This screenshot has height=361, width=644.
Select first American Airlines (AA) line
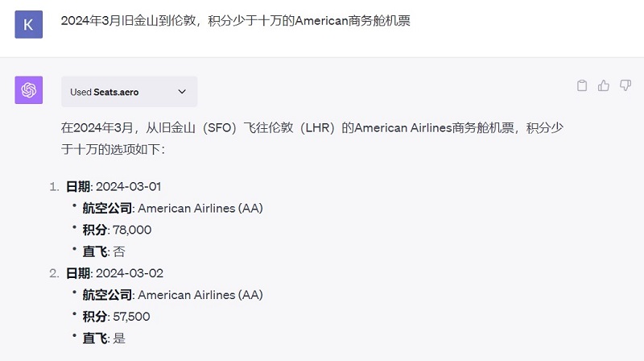click(x=172, y=208)
